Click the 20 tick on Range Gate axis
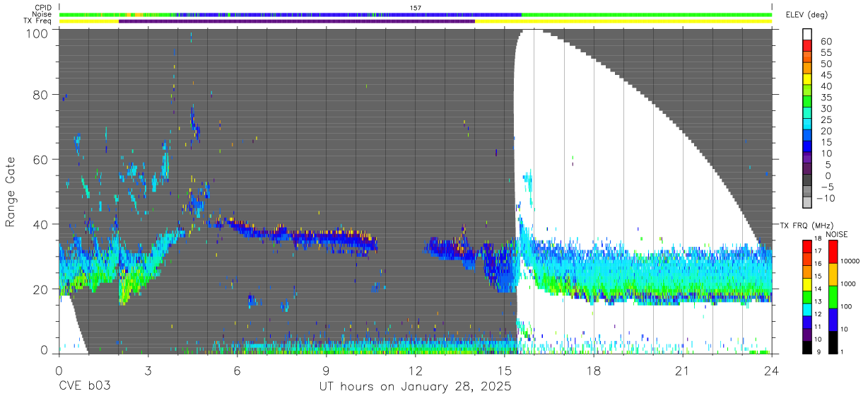868x401 pixels. [x=41, y=289]
